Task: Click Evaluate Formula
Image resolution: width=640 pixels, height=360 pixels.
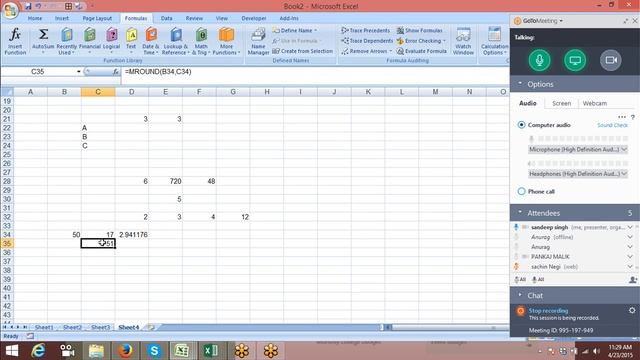Action: (x=421, y=51)
